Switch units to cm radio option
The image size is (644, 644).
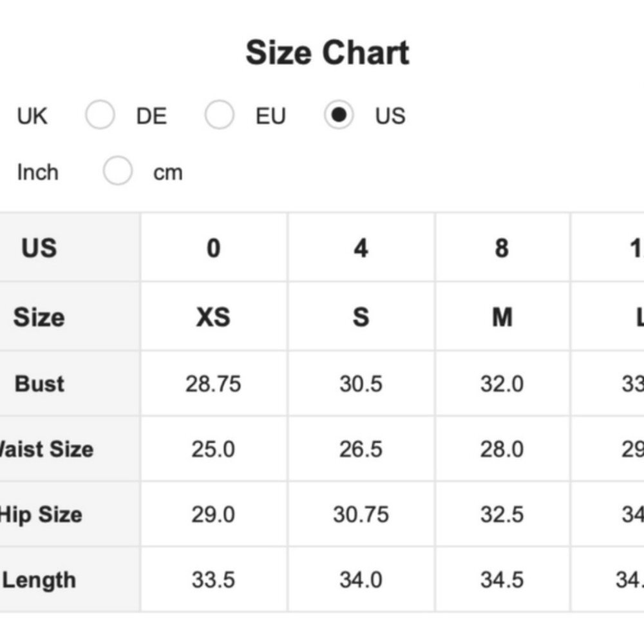coord(118,172)
